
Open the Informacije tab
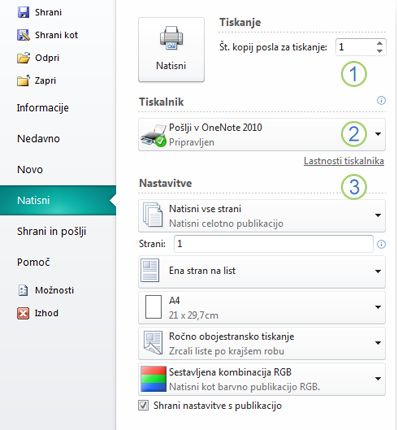tap(43, 108)
